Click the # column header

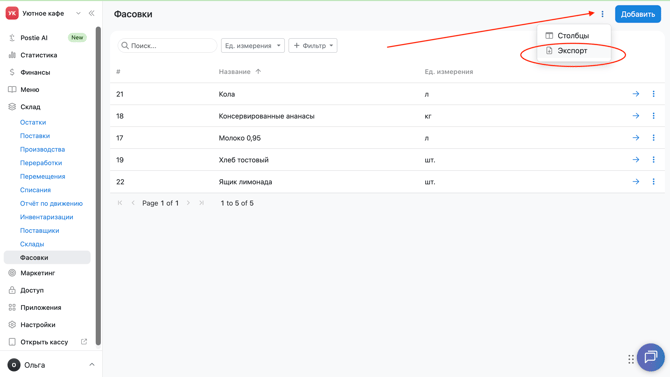118,71
